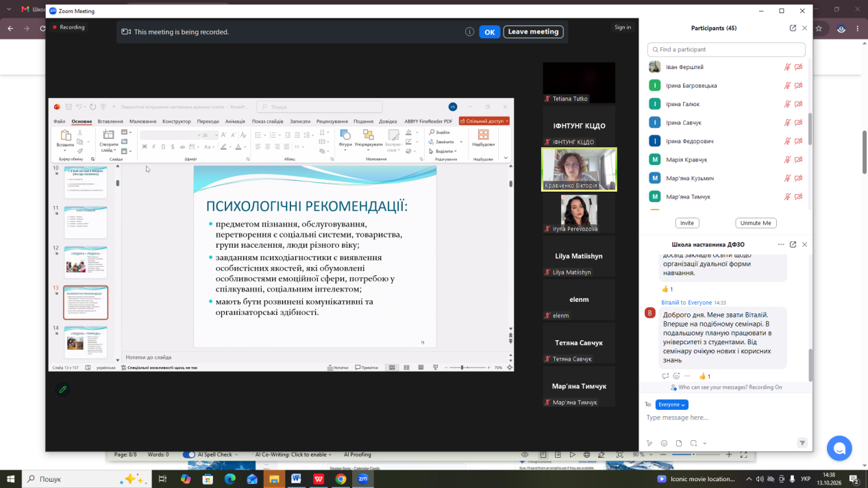Click the Find a participant search field
Viewport: 868px width, 488px height.
click(x=726, y=49)
